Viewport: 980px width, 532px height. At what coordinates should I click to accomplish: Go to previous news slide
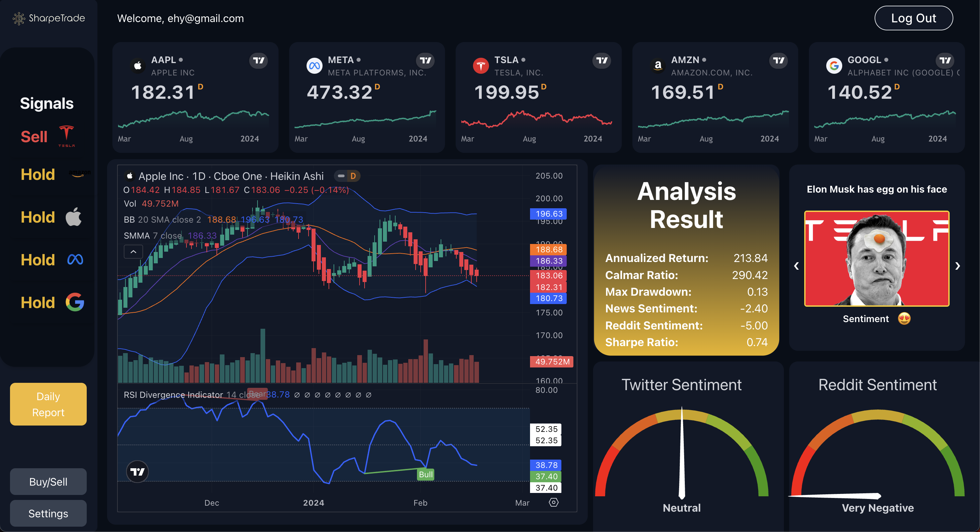click(x=796, y=265)
